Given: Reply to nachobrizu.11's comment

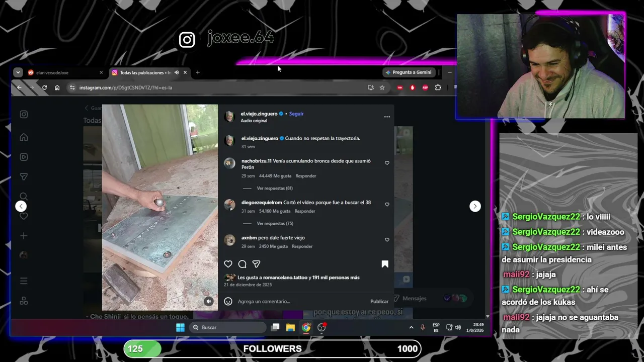Looking at the screenshot, I should (x=306, y=176).
